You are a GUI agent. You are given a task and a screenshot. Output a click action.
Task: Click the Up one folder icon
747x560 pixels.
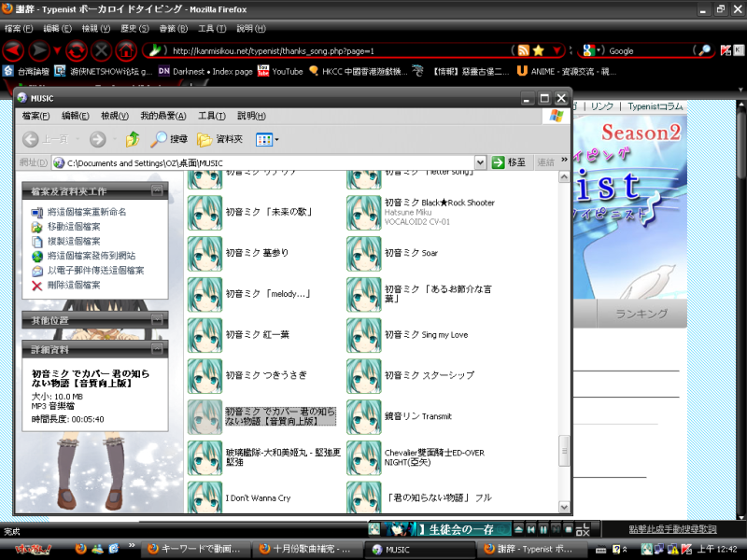(x=132, y=139)
